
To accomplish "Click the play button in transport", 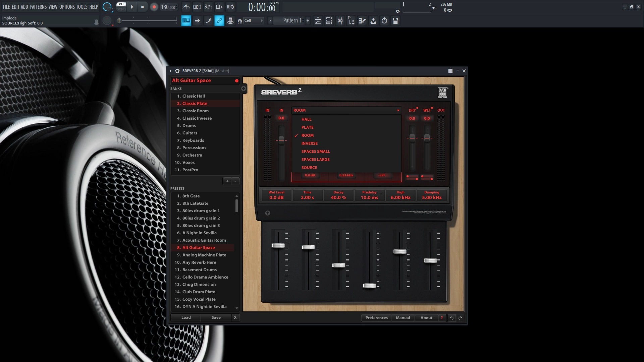I will (x=132, y=7).
